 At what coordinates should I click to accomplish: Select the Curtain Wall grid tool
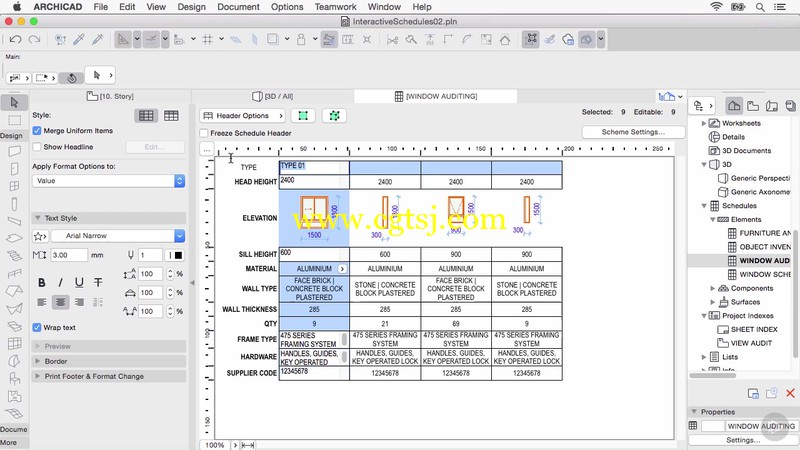coord(14,343)
